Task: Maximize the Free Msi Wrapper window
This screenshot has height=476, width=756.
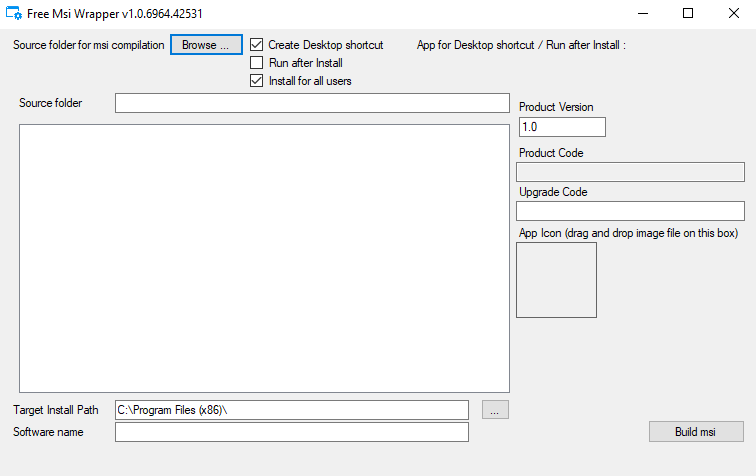Action: click(x=688, y=14)
